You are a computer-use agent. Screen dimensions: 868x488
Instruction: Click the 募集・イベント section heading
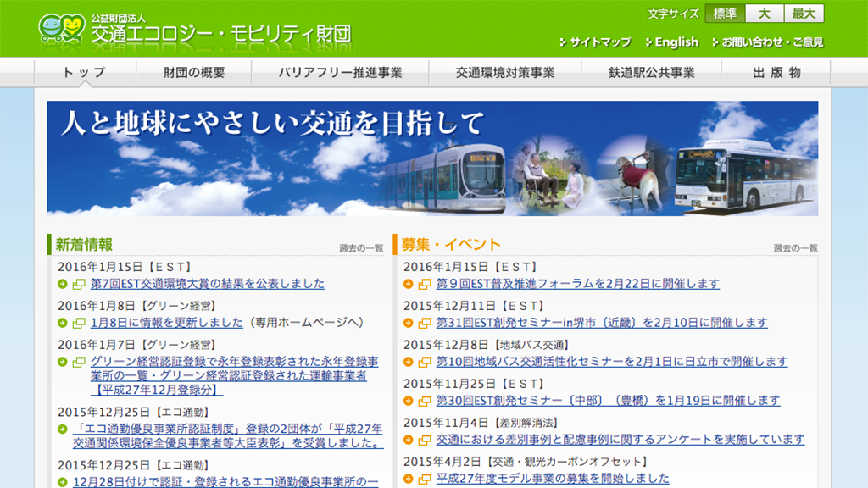coord(451,245)
